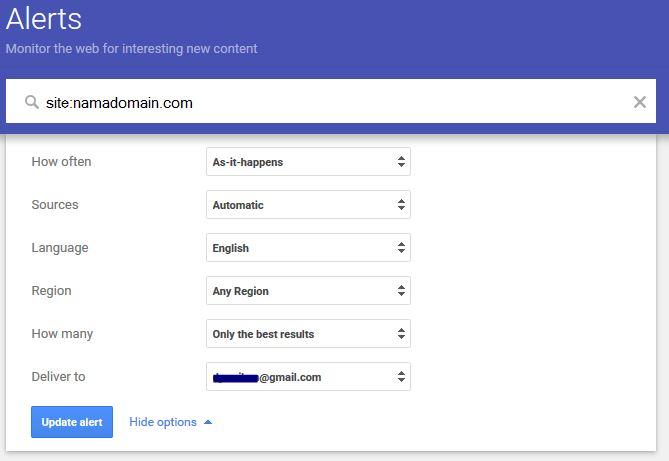
Task: Click the 'Region' label
Action: pyautogui.click(x=52, y=291)
